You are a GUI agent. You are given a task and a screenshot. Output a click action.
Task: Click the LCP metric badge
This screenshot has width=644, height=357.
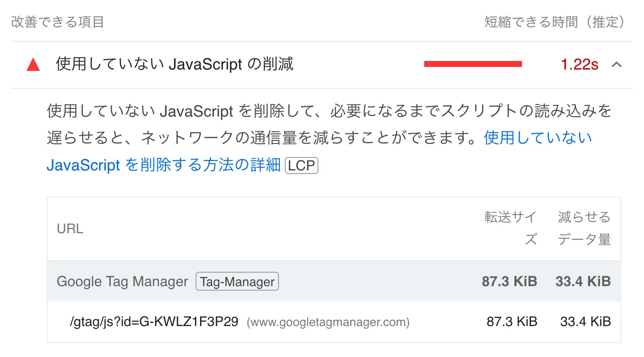tap(301, 165)
